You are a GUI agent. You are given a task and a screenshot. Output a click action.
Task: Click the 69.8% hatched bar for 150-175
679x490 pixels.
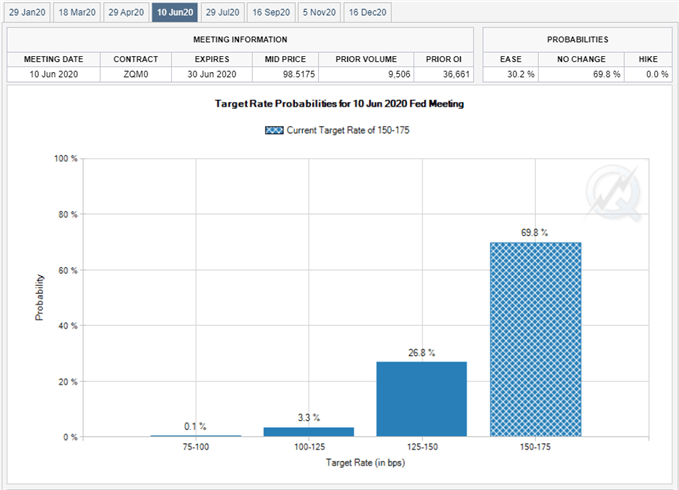(x=535, y=339)
